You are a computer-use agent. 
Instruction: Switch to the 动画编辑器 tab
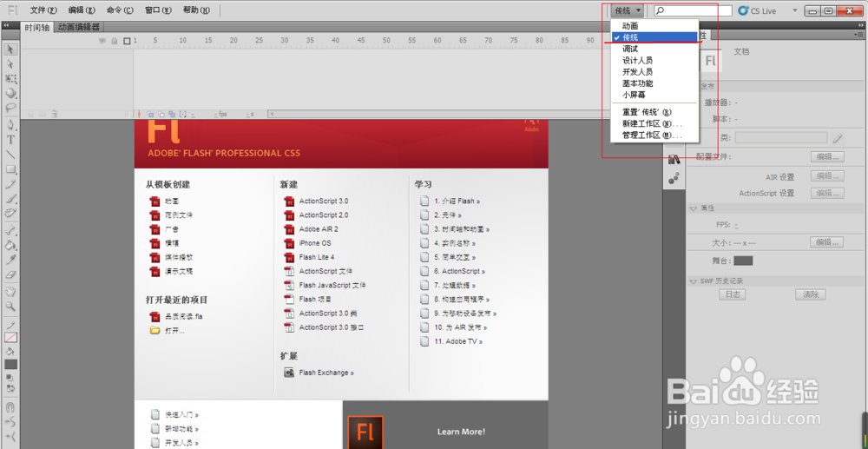(x=79, y=27)
